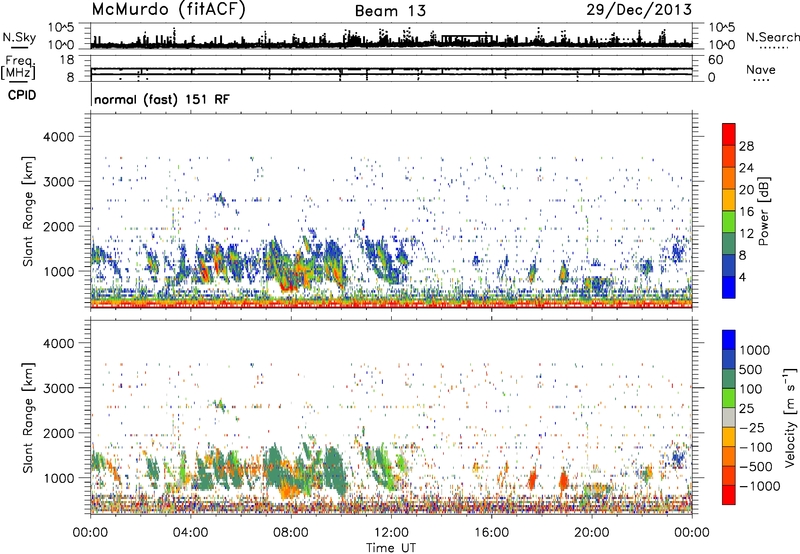Screen dimensions: 800x554
Task: Click the Slant Range label of power panel
Action: tap(28, 211)
